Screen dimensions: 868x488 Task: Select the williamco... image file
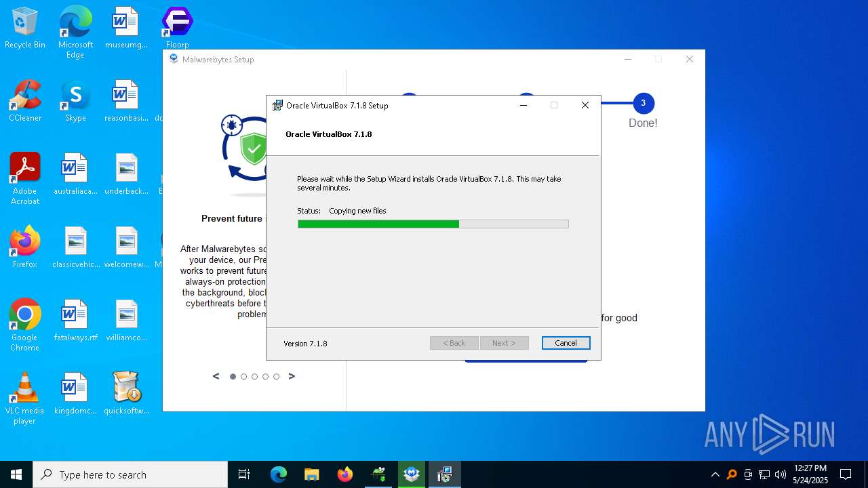pos(126,321)
